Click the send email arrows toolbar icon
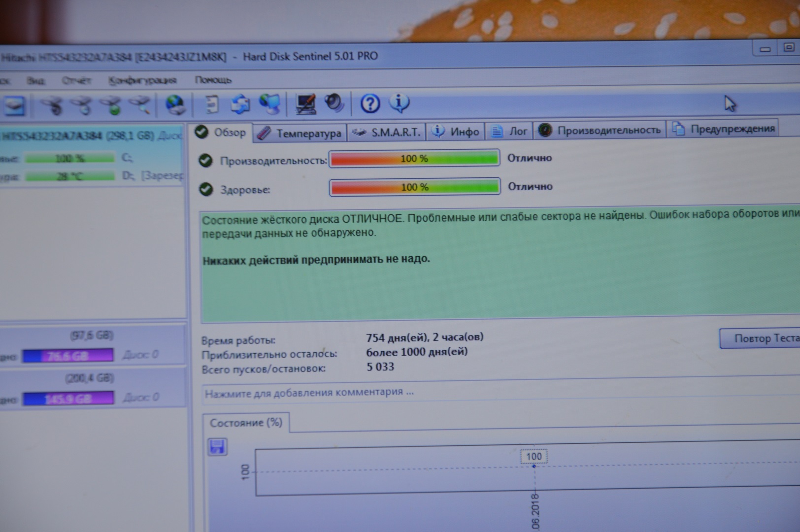 pyautogui.click(x=240, y=104)
